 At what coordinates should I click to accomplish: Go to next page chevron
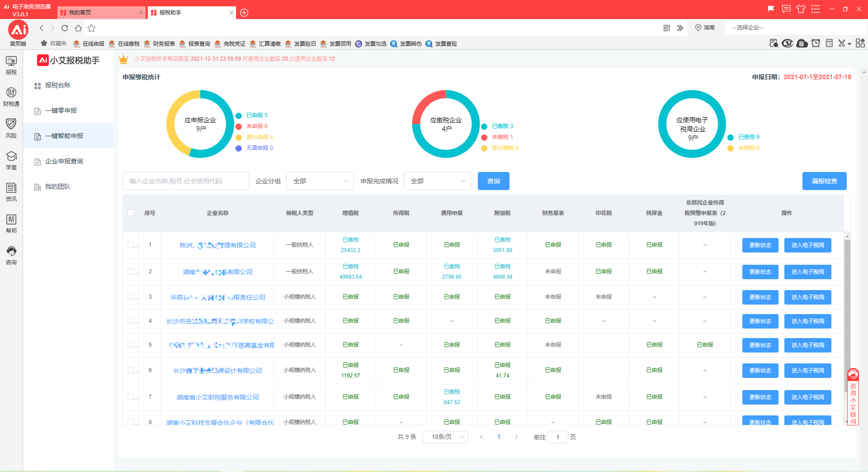(x=516, y=437)
